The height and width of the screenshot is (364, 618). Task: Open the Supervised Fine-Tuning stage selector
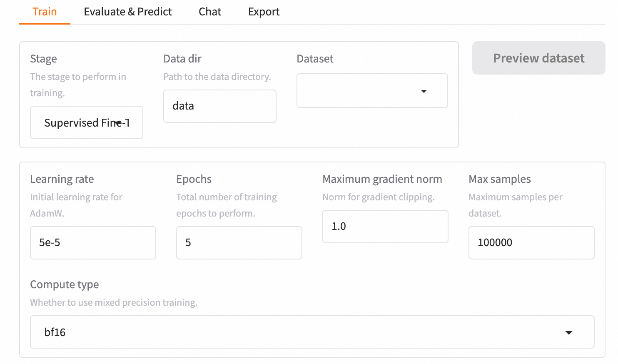(x=79, y=123)
